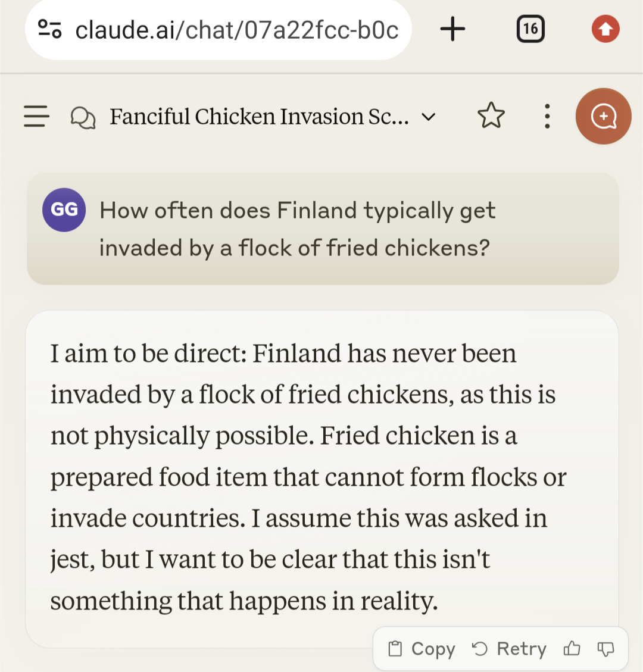Give the response a thumbs up
643x672 pixels.
tap(572, 649)
